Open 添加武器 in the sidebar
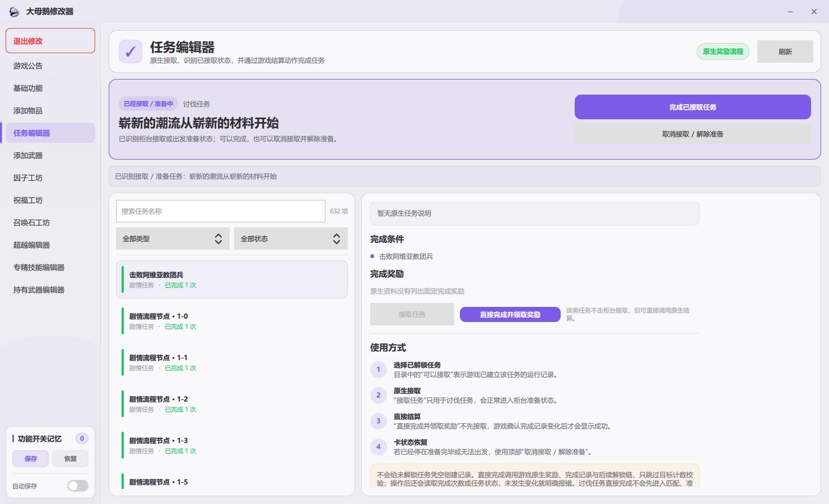829x504 pixels. pyautogui.click(x=50, y=156)
